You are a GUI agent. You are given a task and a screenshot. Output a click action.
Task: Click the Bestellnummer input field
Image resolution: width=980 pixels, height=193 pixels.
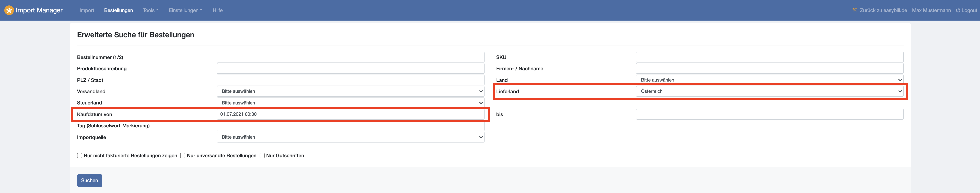(350, 57)
